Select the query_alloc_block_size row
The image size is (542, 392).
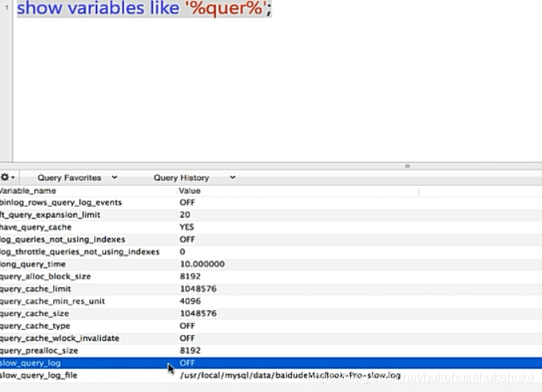click(271, 277)
